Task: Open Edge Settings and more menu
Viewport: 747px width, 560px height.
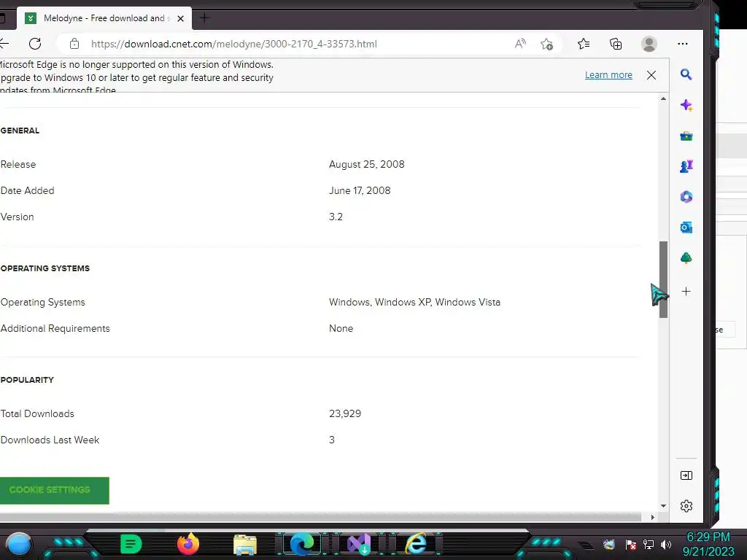Action: coord(683,44)
